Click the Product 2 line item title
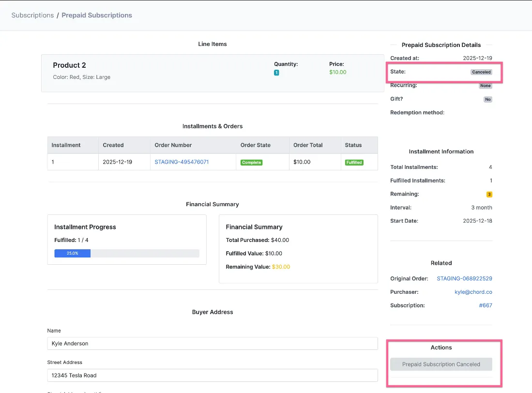Screen dimensions: 532x393 (x=69, y=65)
